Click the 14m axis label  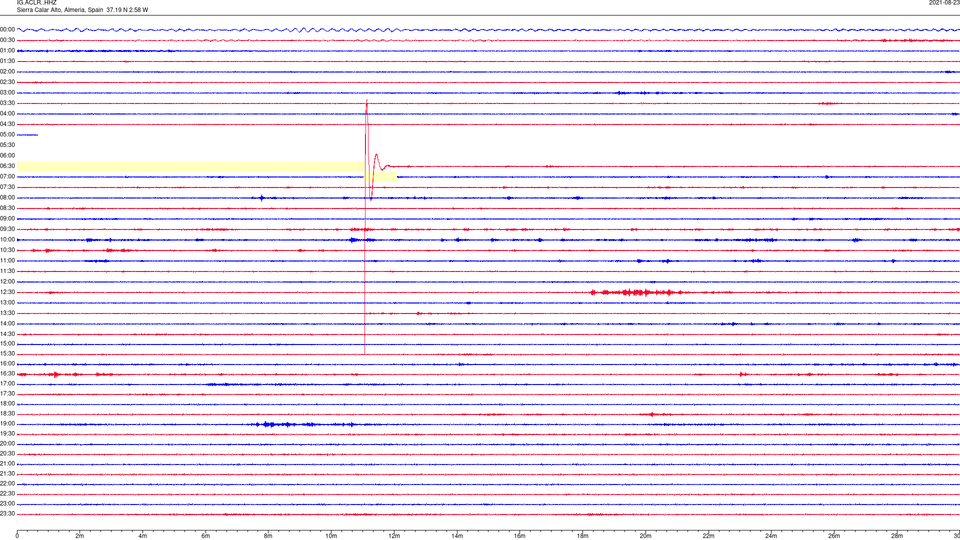pos(457,536)
